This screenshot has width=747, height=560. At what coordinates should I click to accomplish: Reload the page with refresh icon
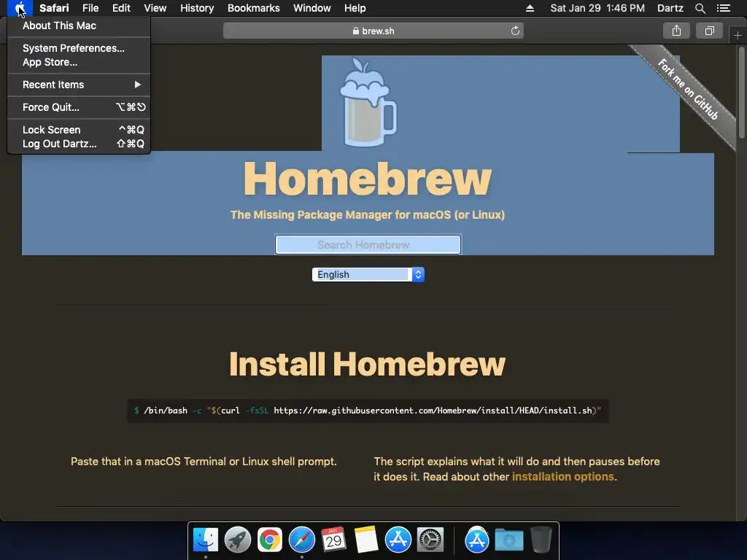point(515,31)
